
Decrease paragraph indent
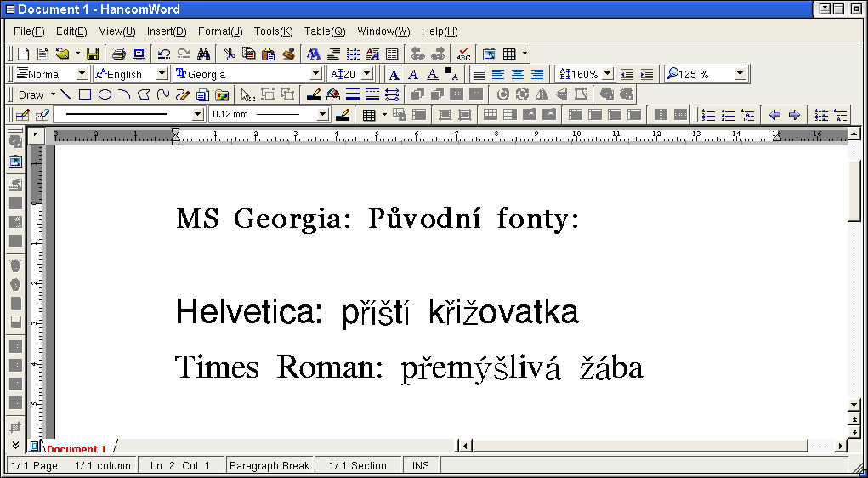point(627,74)
